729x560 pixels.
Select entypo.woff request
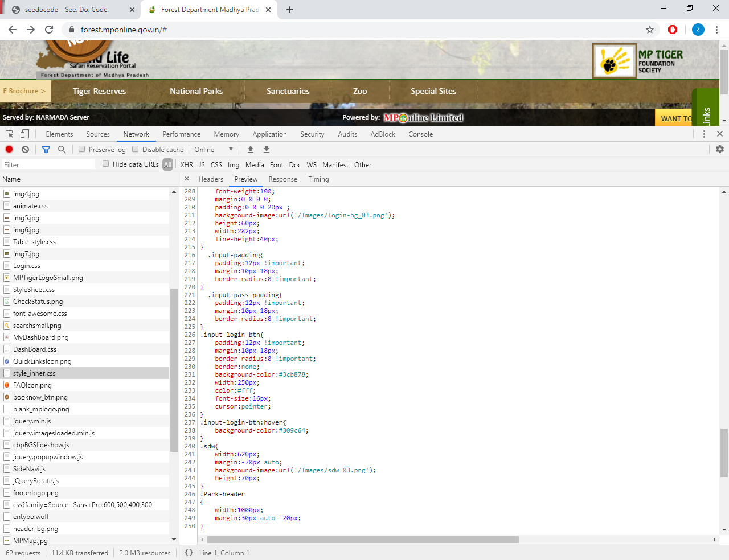click(85, 517)
